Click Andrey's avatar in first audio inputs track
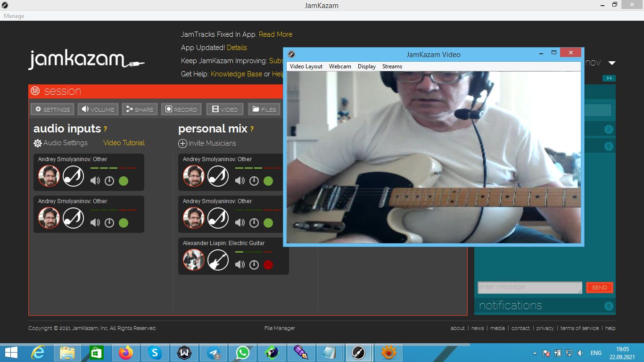This screenshot has width=644, height=362. 49,176
